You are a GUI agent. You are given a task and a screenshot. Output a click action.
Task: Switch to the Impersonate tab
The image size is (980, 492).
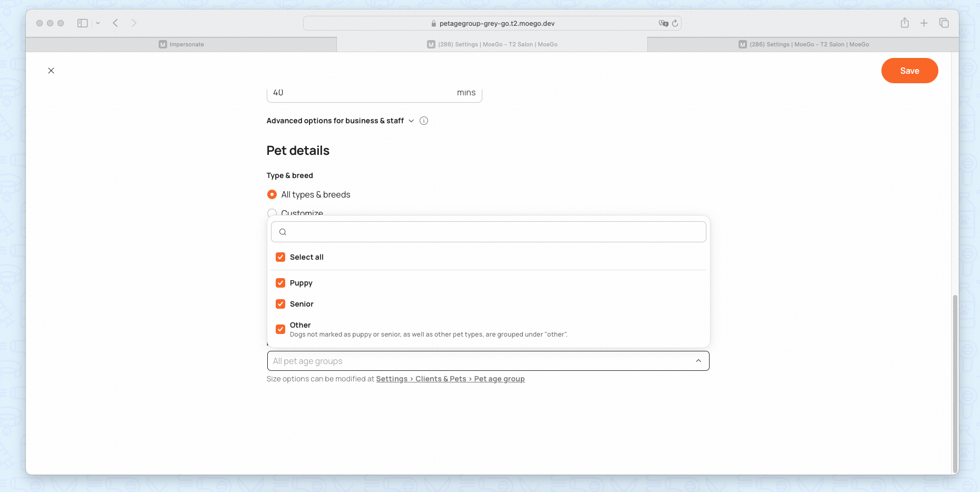point(181,44)
